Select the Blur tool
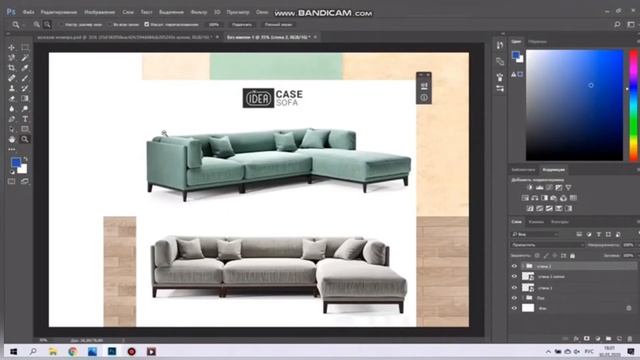The image size is (640, 360). (11, 109)
